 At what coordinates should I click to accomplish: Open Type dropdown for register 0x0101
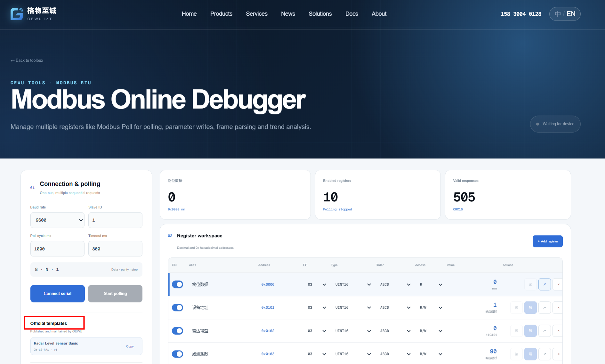click(353, 308)
